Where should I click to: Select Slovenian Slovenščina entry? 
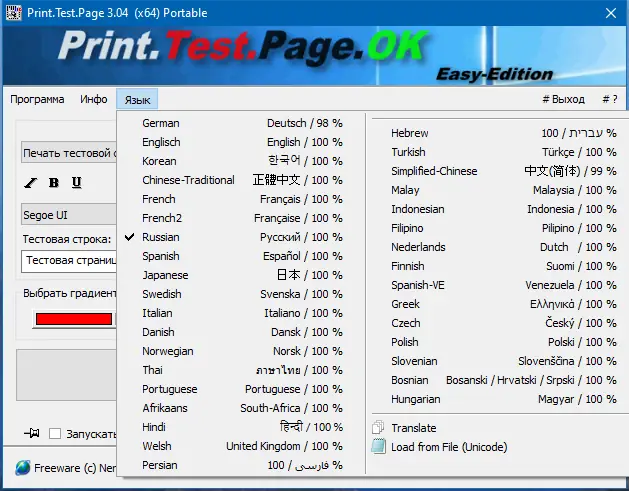pyautogui.click(x=498, y=361)
